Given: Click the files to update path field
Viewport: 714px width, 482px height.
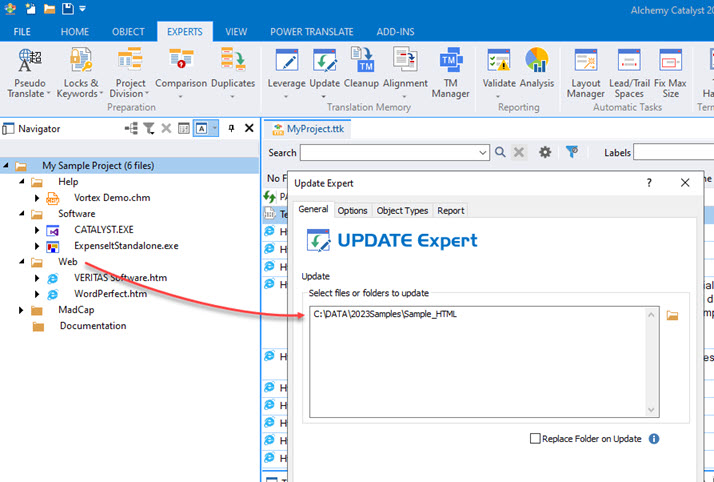Looking at the screenshot, I should pyautogui.click(x=480, y=360).
